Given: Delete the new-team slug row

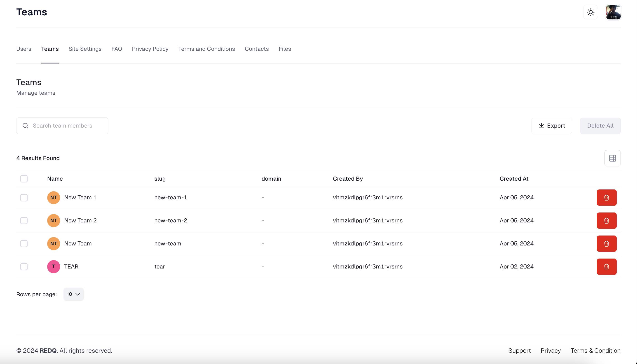Looking at the screenshot, I should tap(607, 243).
